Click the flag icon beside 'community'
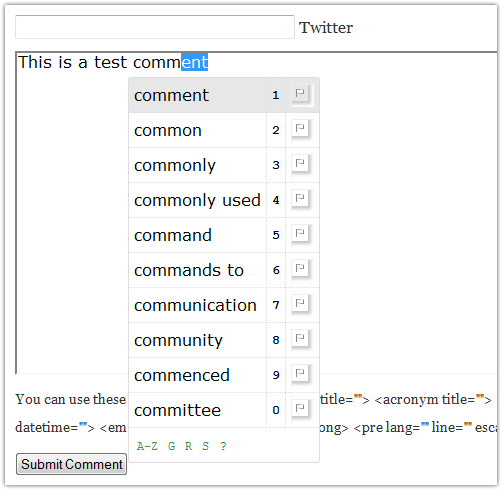This screenshot has height=490, width=500. click(x=300, y=339)
